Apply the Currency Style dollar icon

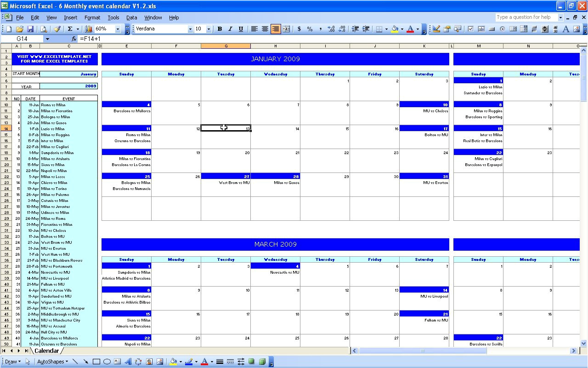pos(299,29)
